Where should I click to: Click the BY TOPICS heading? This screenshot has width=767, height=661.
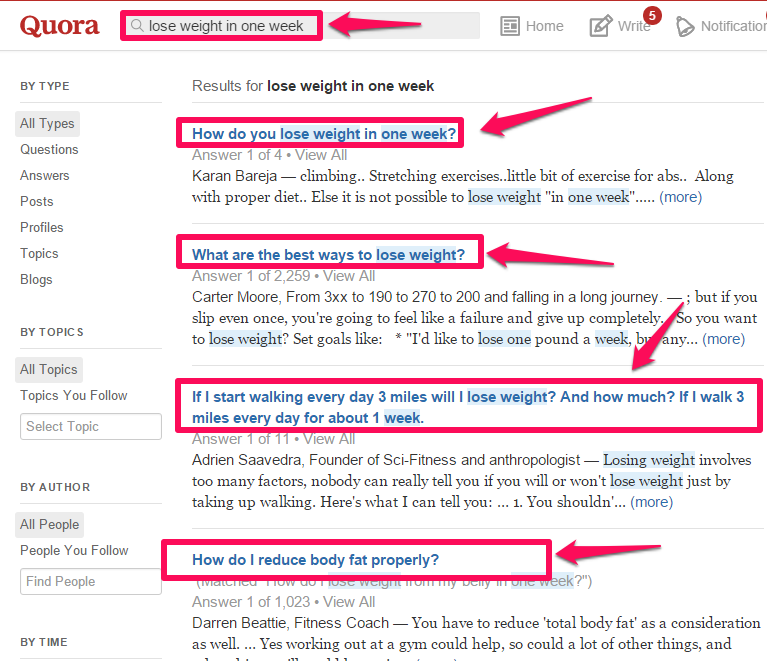point(52,332)
